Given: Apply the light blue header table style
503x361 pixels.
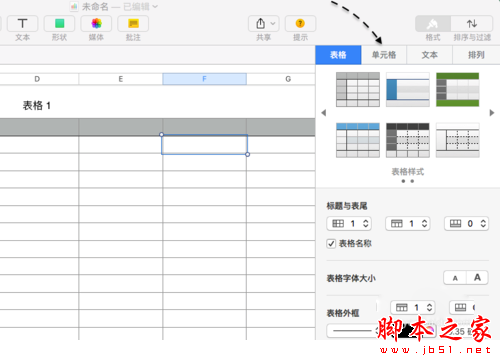Looking at the screenshot, I should click(358, 140).
